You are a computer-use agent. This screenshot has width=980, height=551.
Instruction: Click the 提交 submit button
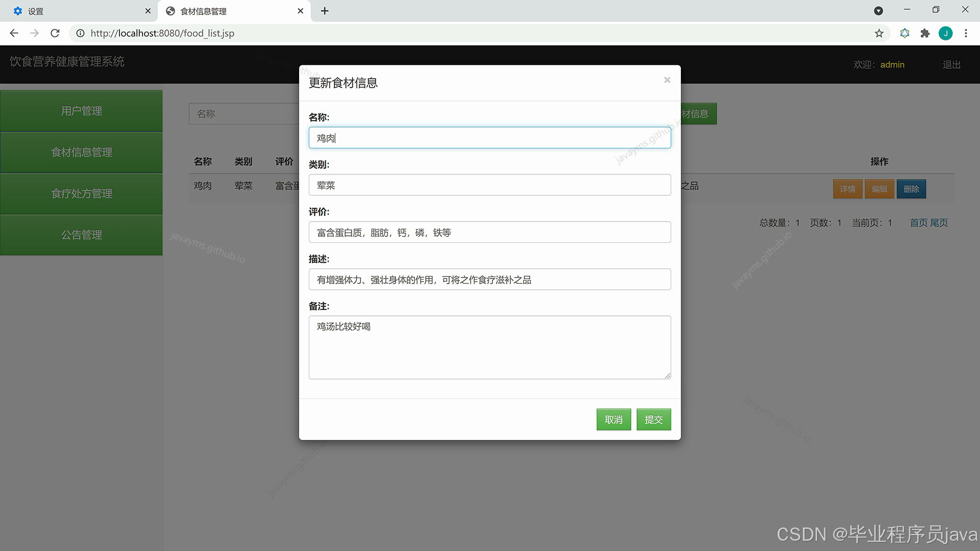653,419
